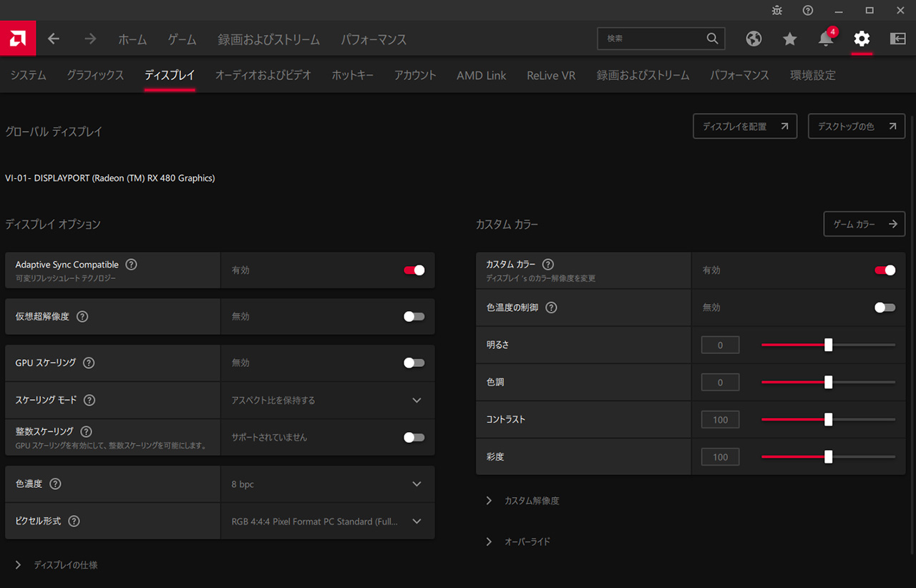Open top パフォーマンス menu
The height and width of the screenshot is (588, 916).
pos(374,39)
